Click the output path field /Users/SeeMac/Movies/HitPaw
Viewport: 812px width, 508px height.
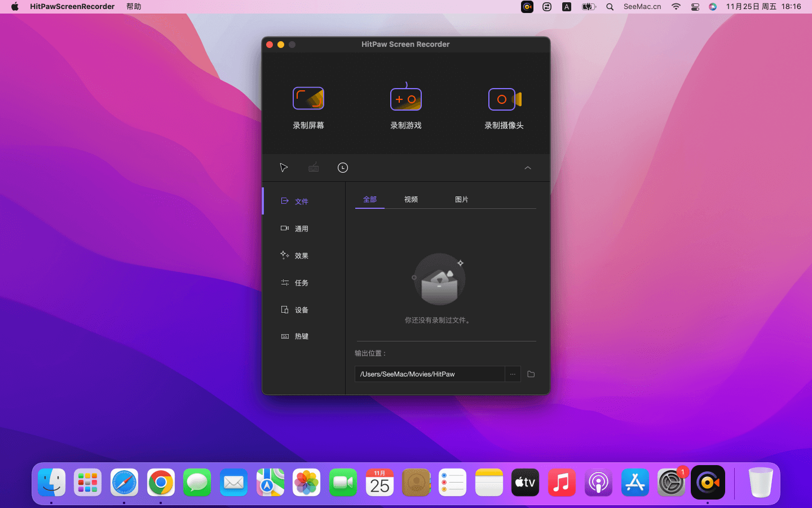[429, 374]
